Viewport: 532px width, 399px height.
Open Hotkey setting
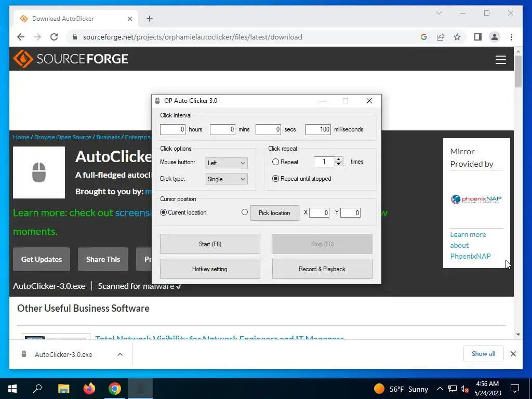210,269
